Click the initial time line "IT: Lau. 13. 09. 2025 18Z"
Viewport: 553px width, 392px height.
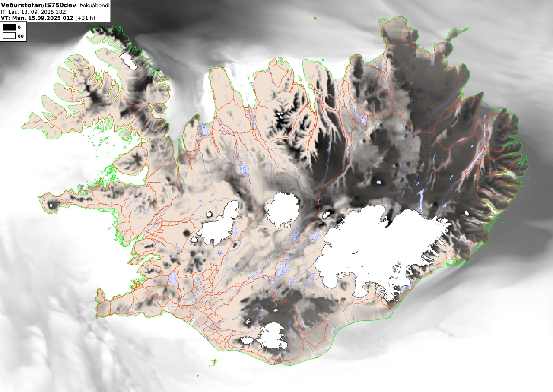[x=33, y=12]
